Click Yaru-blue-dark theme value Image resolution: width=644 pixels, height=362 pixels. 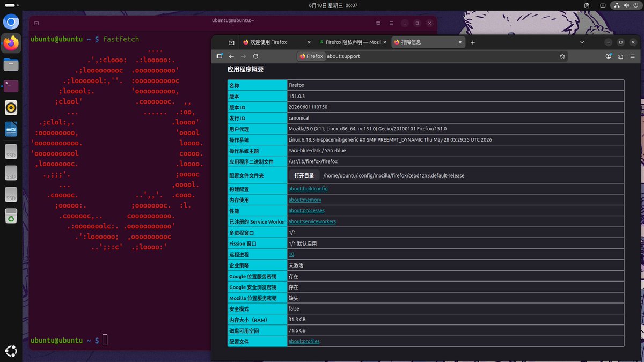317,151
